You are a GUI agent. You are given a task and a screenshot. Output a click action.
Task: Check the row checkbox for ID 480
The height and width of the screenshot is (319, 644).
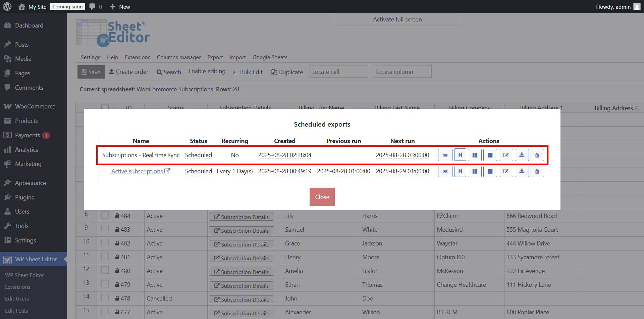tap(105, 270)
